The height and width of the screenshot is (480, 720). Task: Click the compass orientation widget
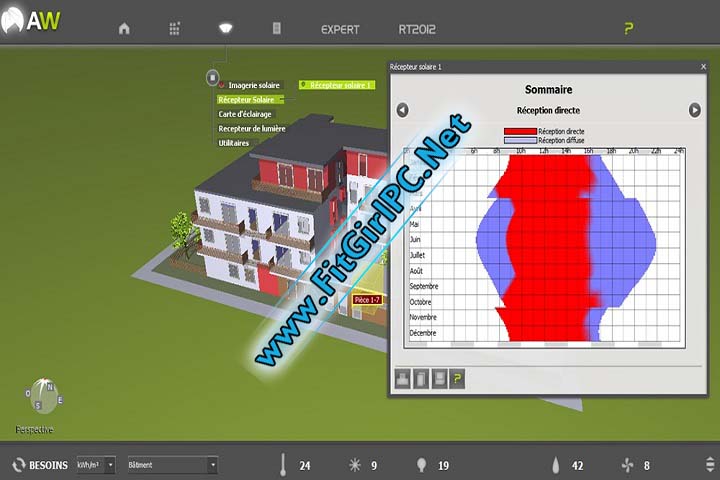point(43,396)
